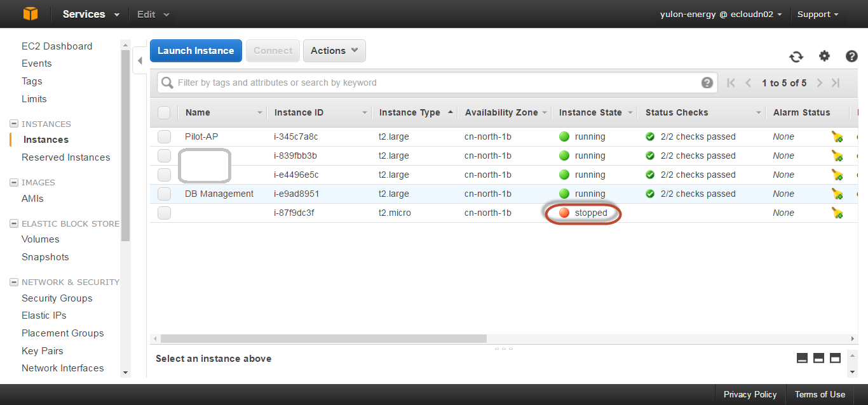Open the Services menu
Image resolution: width=868 pixels, height=405 pixels.
click(90, 14)
